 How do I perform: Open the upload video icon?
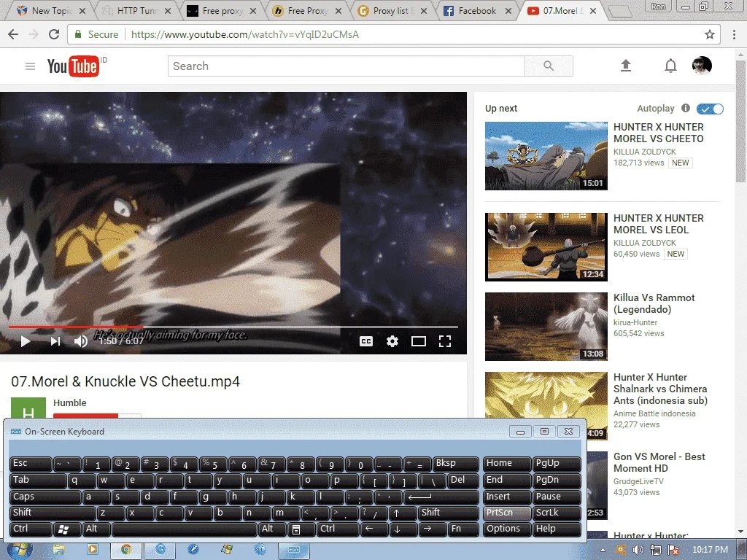coord(626,66)
